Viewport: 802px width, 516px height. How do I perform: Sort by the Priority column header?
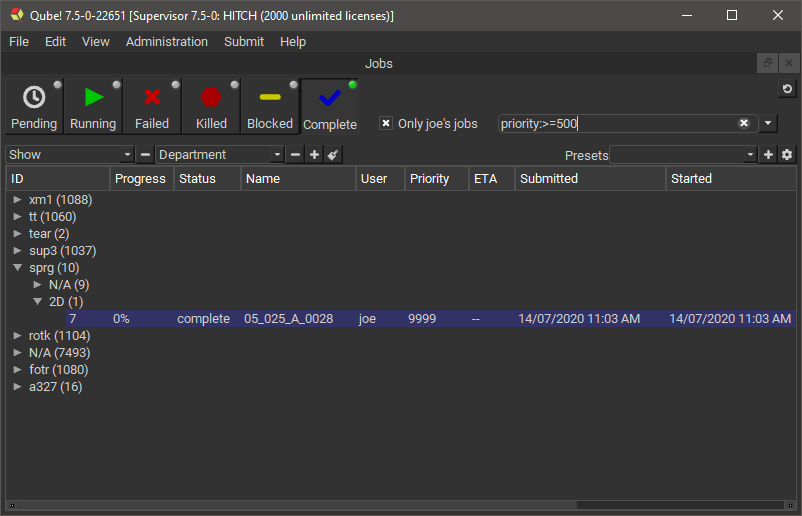pos(435,179)
